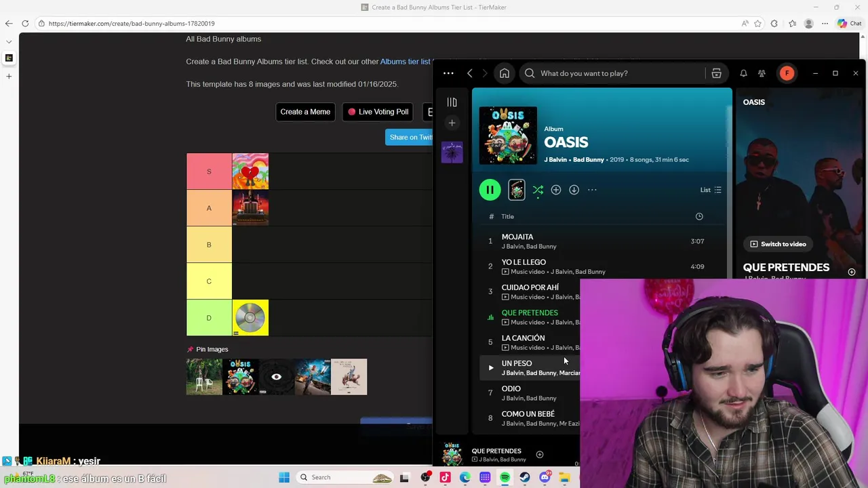
Task: Open Steam from the taskbar
Action: [x=525, y=477]
